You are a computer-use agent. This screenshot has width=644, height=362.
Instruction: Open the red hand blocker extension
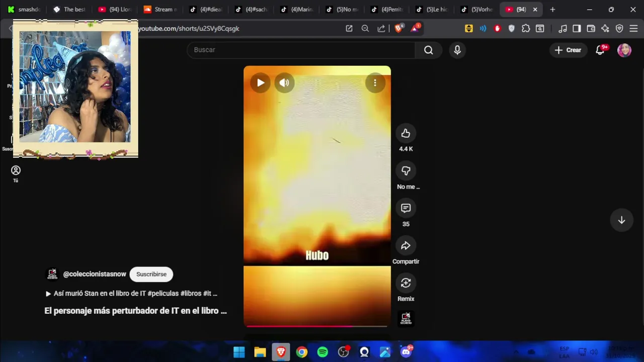click(497, 29)
